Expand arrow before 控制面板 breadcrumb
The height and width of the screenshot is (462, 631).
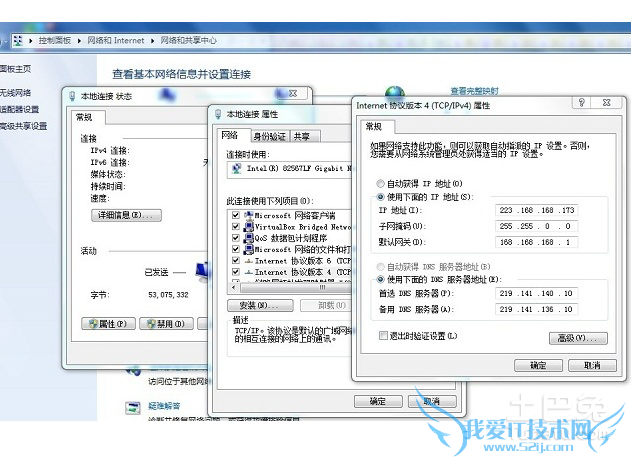31,41
